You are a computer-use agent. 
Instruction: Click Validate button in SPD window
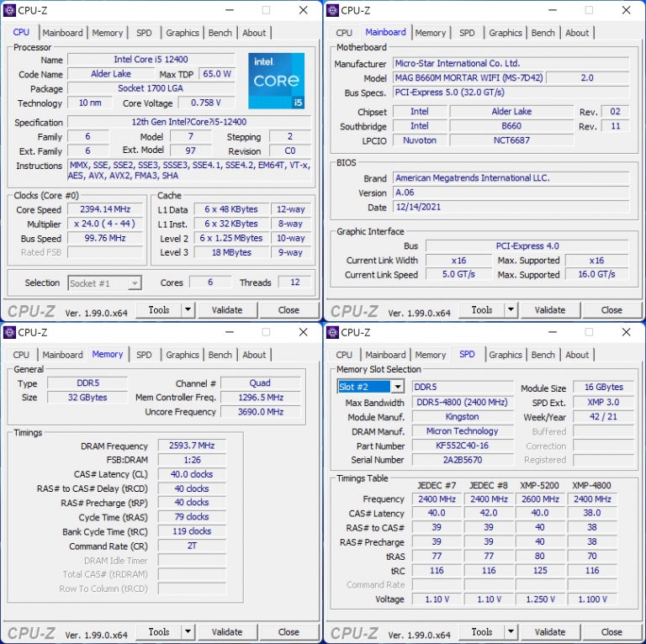pyautogui.click(x=550, y=632)
